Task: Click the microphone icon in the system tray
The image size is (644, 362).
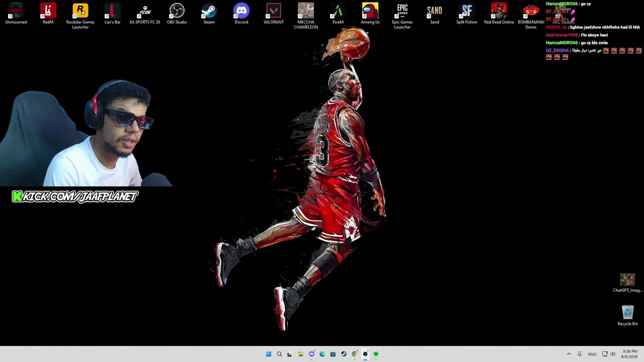Action: [x=580, y=354]
